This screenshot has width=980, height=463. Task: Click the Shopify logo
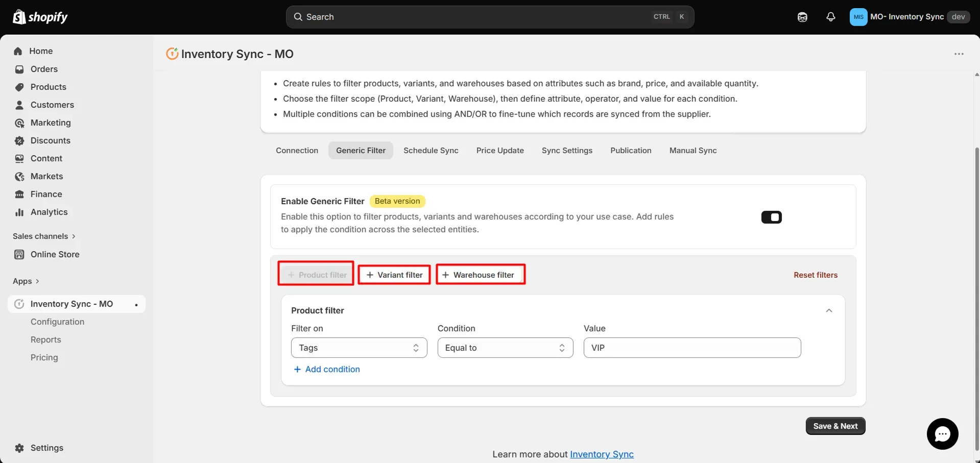(40, 17)
